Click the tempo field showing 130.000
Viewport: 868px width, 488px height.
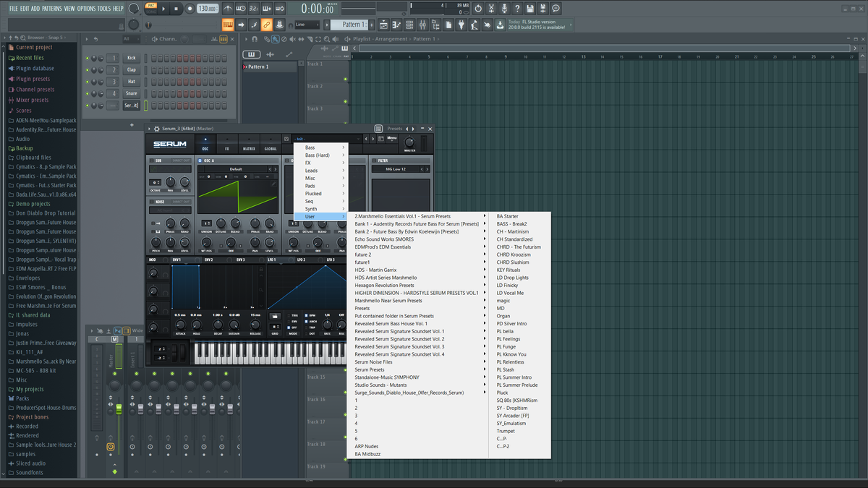(x=208, y=9)
